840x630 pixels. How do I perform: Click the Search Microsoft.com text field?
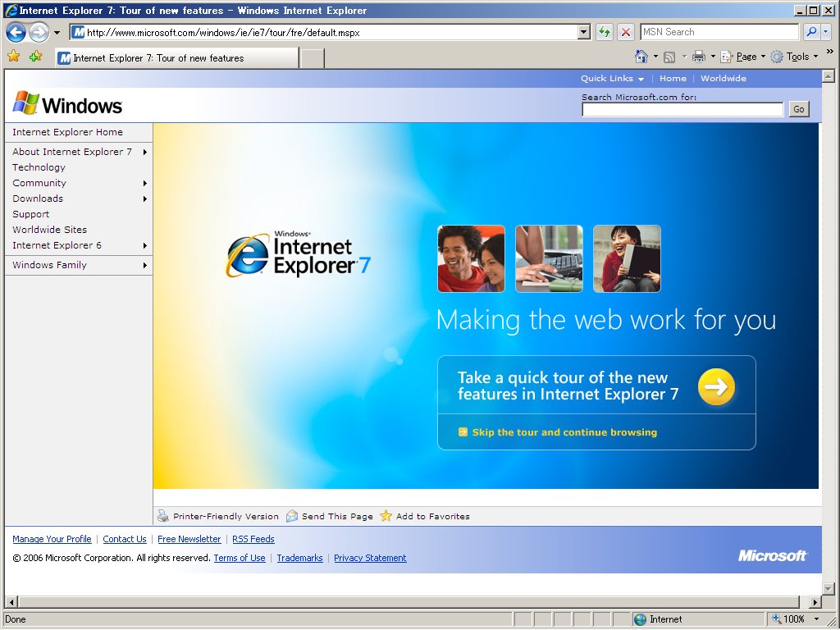click(682, 109)
